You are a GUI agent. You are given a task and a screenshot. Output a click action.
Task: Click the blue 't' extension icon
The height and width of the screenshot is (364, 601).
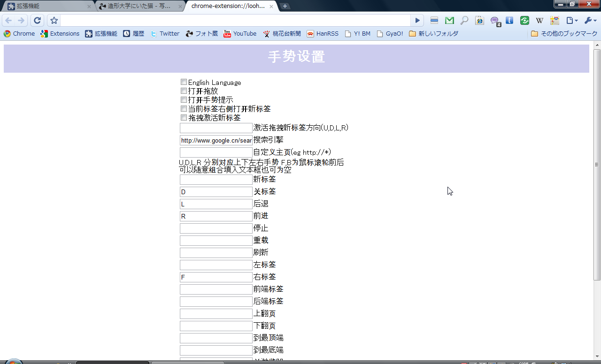tap(509, 21)
